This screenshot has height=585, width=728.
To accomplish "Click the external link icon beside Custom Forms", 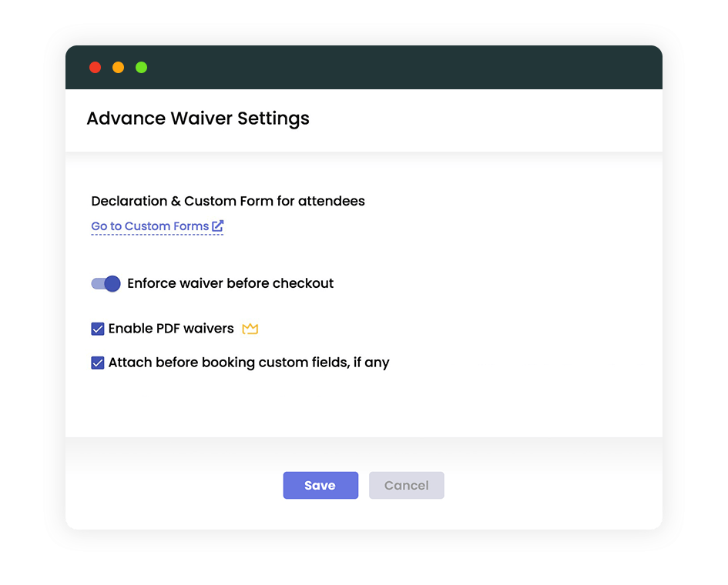I will pos(218,226).
